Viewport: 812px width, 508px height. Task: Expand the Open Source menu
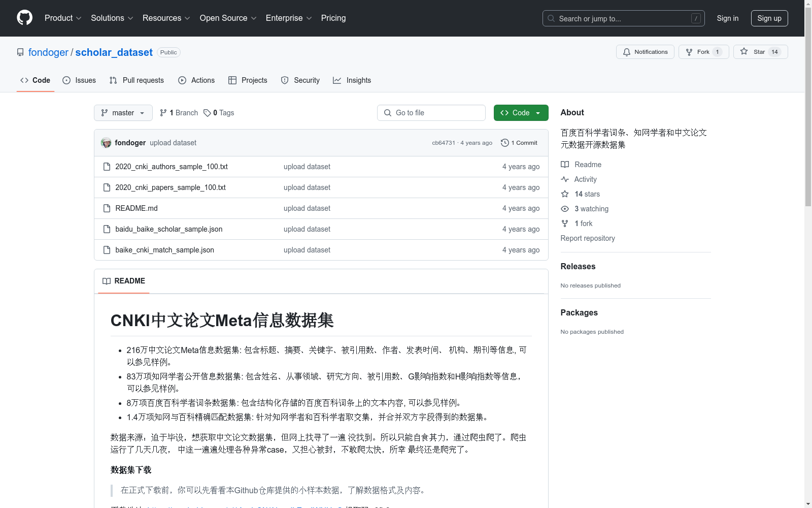pyautogui.click(x=228, y=18)
